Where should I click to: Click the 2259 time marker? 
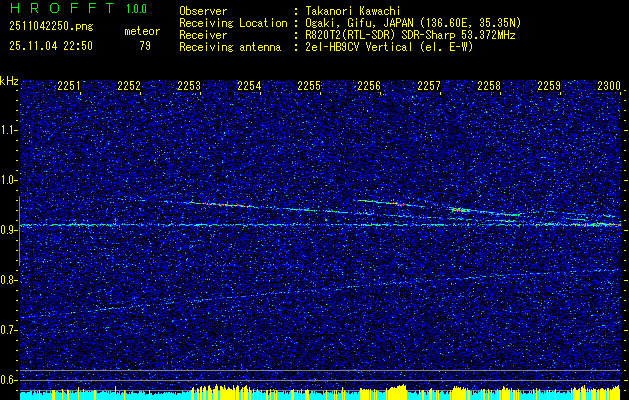[x=549, y=85]
